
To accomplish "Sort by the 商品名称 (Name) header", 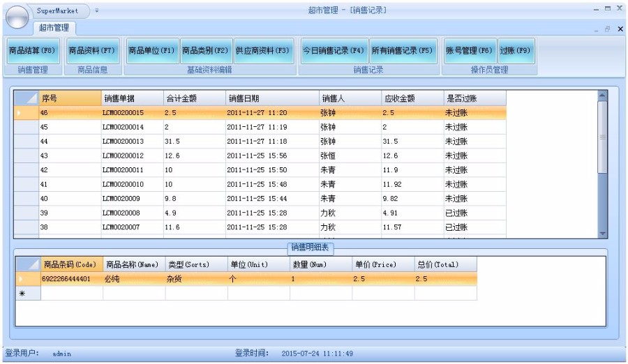I will click(134, 265).
